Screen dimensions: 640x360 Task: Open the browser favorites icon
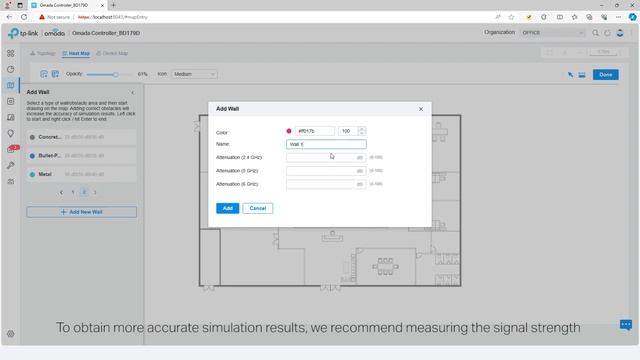point(575,17)
